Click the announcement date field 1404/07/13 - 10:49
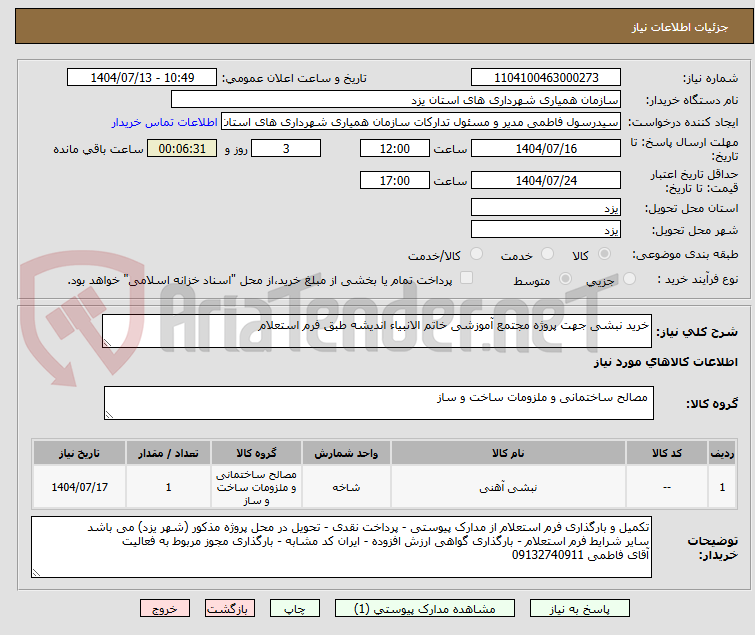This screenshot has height=635, width=755. click(142, 78)
